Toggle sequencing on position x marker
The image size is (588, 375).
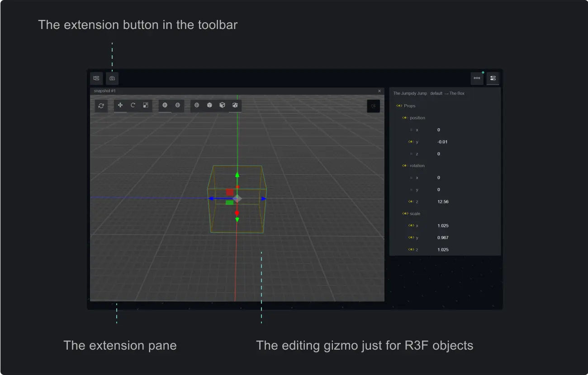tap(411, 130)
